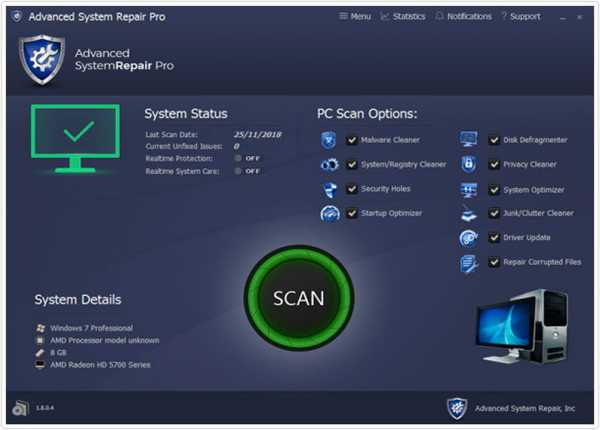Screen dimensions: 600x430
Task: Click the graphics card icon beside AMD Radeon
Action: tap(40, 365)
